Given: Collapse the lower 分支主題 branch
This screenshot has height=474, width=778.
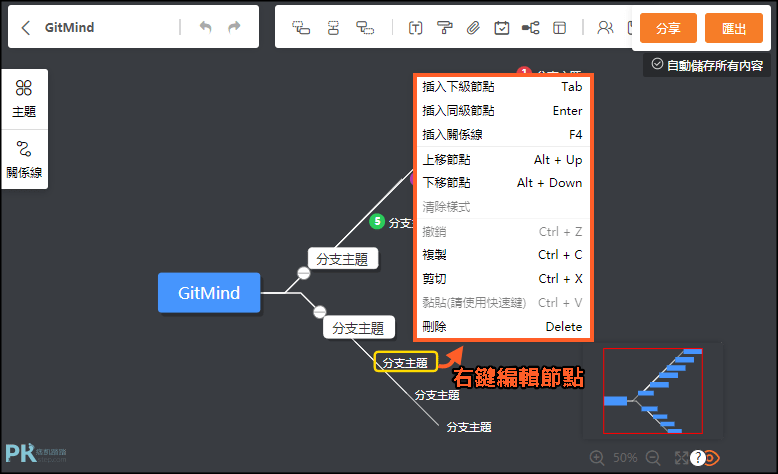Looking at the screenshot, I should click(x=320, y=312).
